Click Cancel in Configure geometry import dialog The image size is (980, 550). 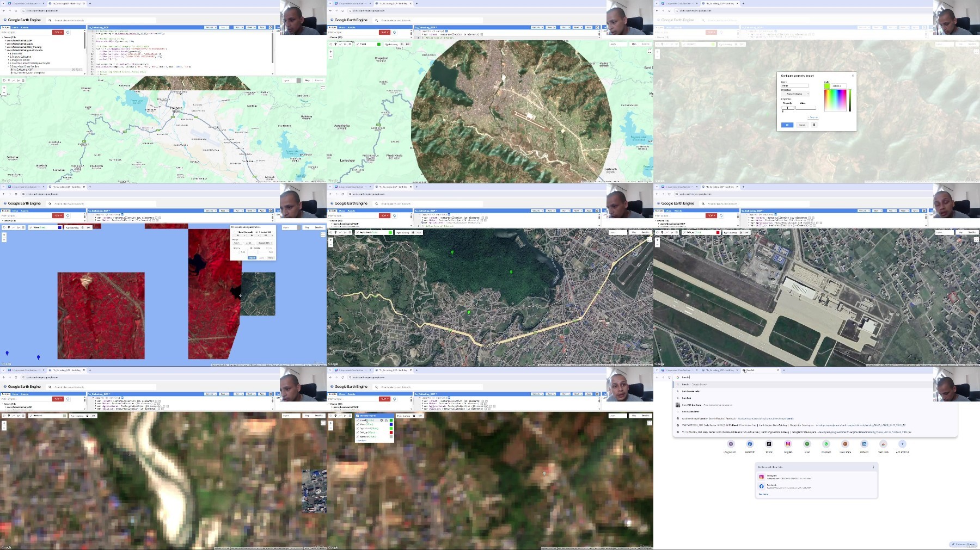802,125
